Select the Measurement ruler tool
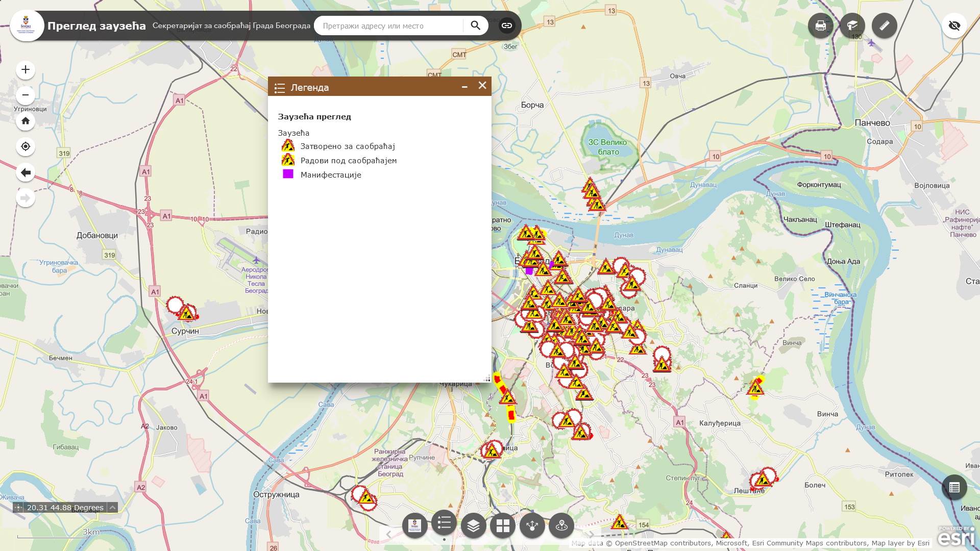This screenshot has height=551, width=980. pos(885,25)
